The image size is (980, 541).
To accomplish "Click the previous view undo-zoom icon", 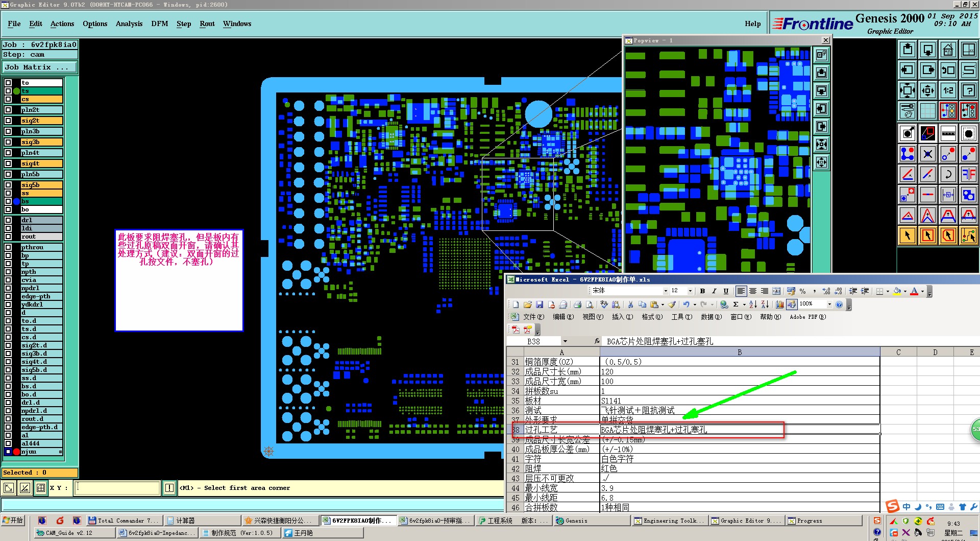I will (948, 70).
